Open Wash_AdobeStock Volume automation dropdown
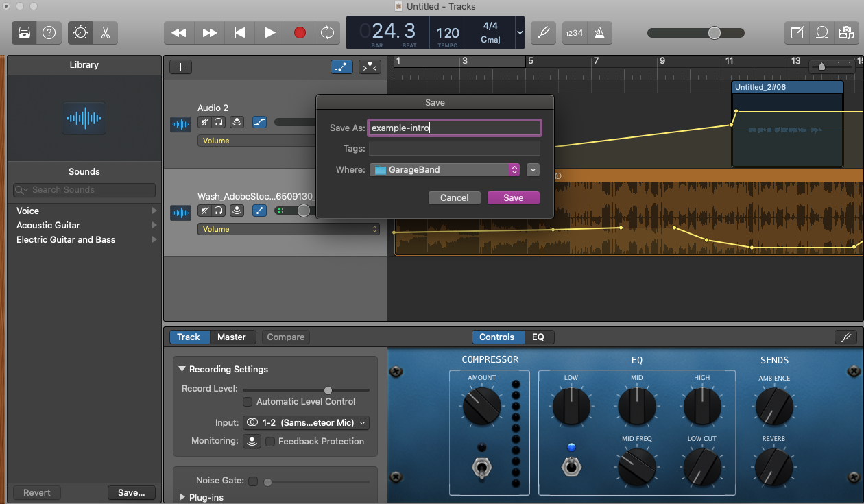This screenshot has height=504, width=864. (x=289, y=229)
